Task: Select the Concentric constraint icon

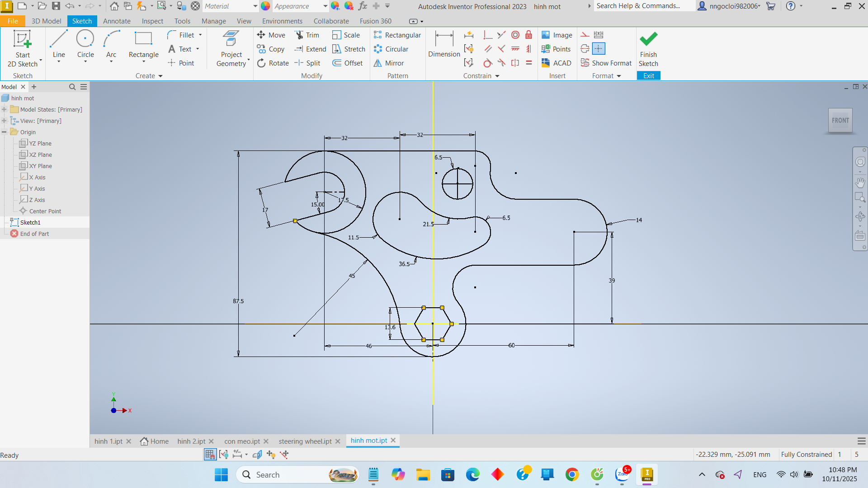Action: coord(515,35)
